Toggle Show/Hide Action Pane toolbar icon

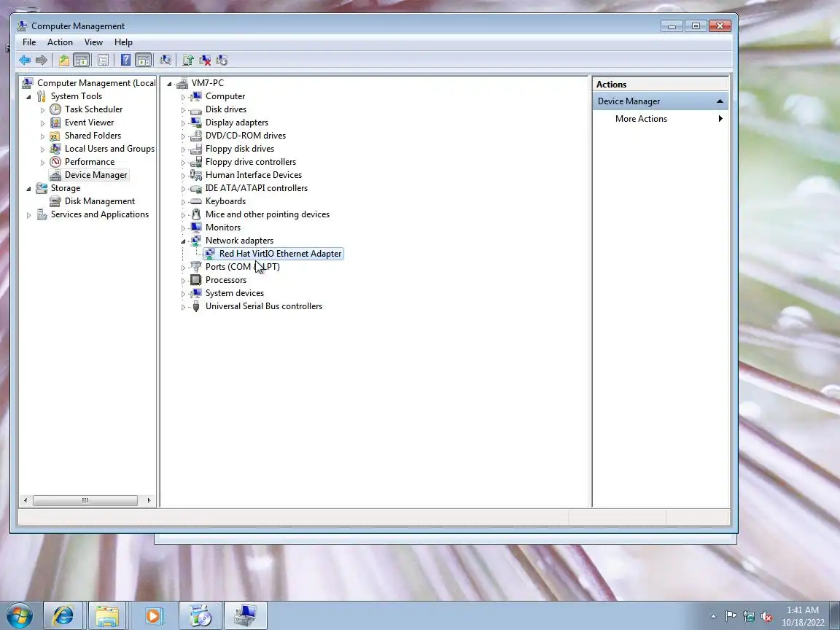point(143,60)
